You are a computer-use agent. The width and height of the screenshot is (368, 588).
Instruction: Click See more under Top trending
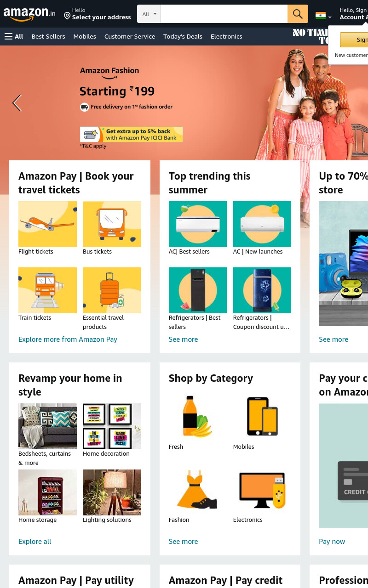pyautogui.click(x=183, y=339)
